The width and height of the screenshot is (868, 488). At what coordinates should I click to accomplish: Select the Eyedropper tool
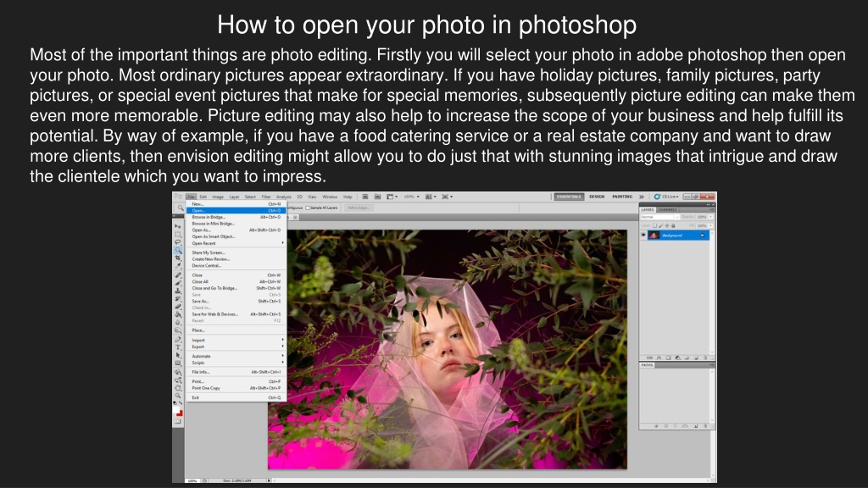point(178,266)
